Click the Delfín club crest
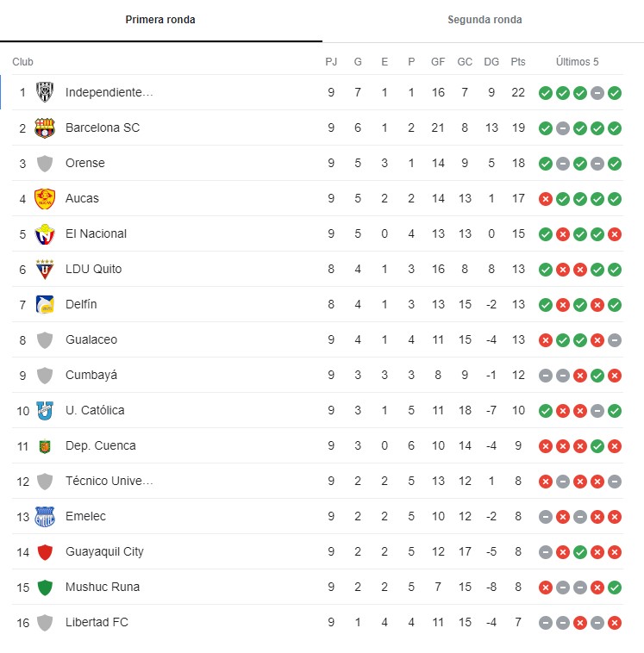This screenshot has width=644, height=653. point(45,304)
